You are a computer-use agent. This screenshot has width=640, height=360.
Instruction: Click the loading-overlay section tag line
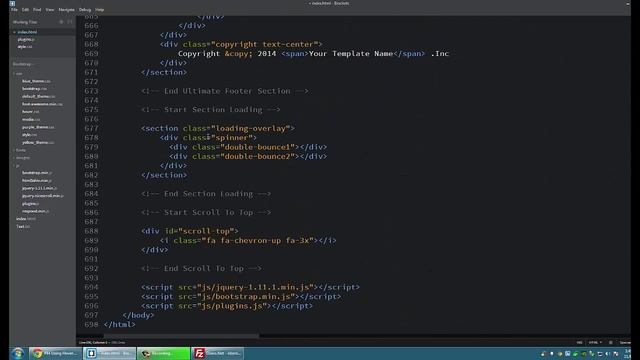(x=218, y=128)
